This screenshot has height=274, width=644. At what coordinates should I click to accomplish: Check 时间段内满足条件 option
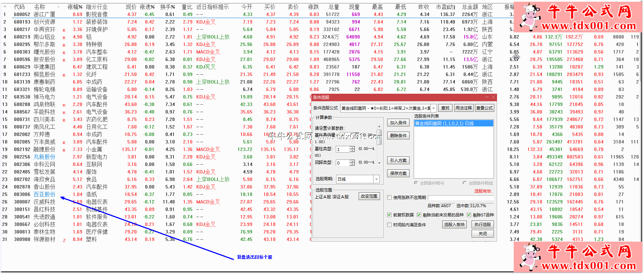coord(390,225)
